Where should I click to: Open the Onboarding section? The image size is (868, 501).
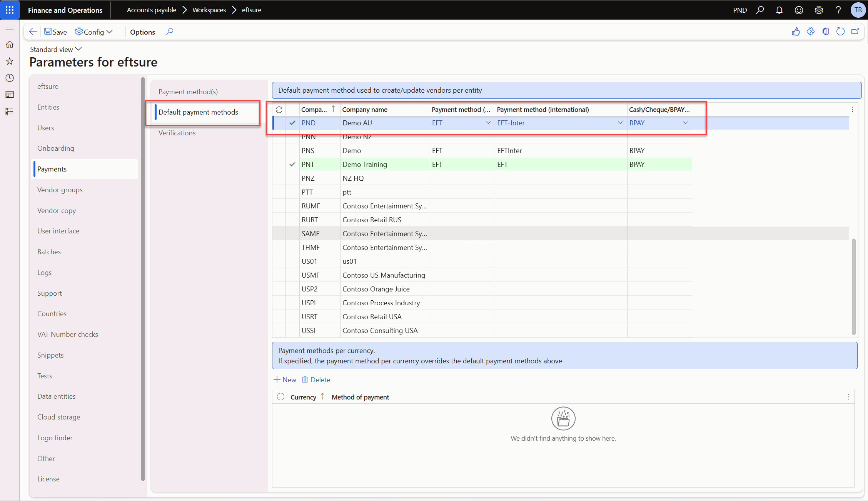56,148
